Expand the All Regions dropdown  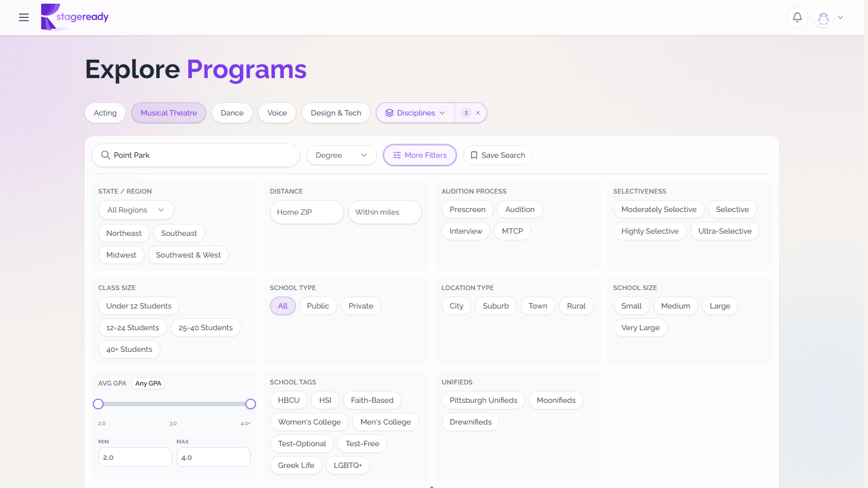136,210
